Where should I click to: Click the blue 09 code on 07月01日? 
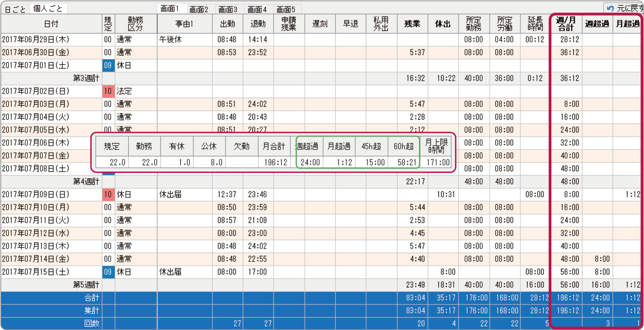point(108,65)
